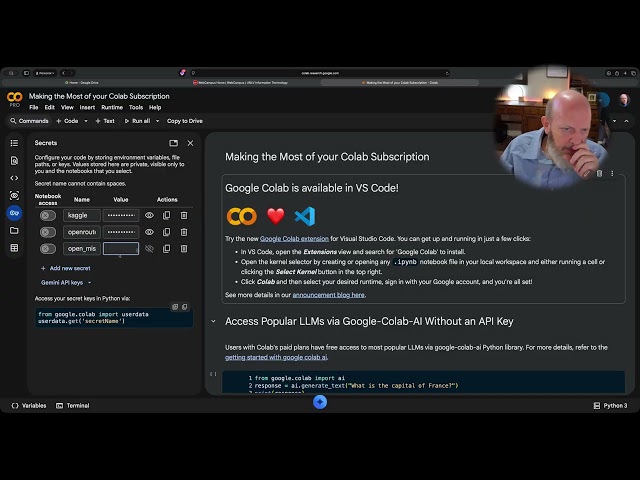Click the Commands search button

pos(29,121)
